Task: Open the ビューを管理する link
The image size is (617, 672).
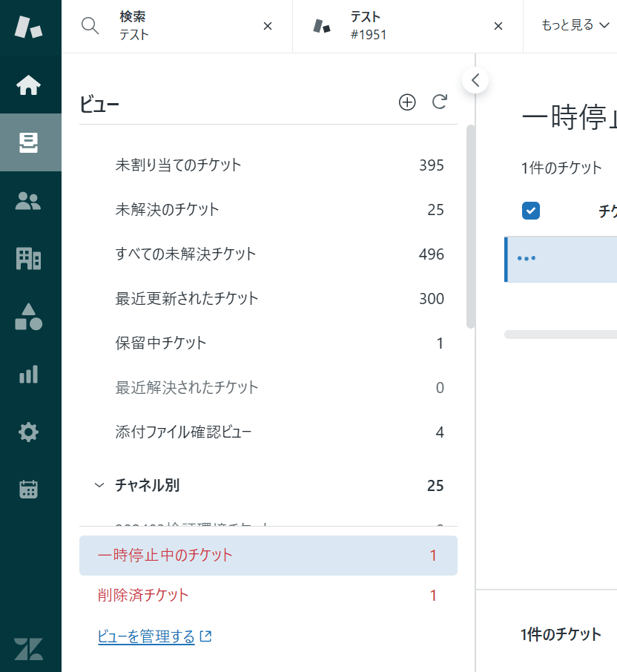Action: (x=146, y=636)
